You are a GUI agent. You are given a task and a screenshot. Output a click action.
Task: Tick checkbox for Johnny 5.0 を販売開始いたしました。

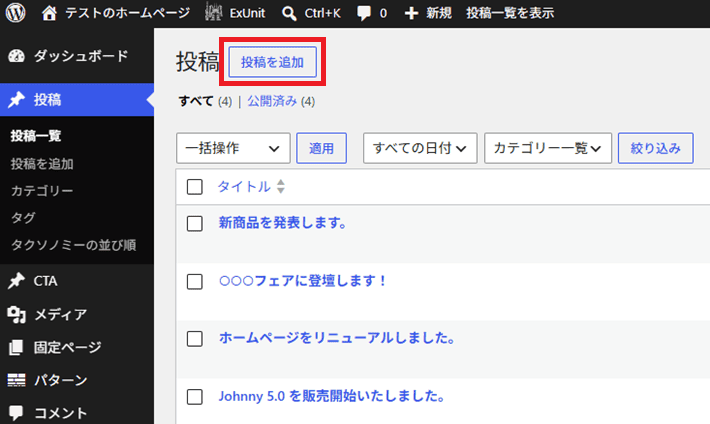195,397
